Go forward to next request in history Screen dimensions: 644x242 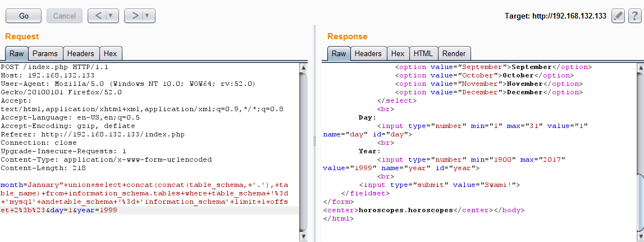coord(135,16)
